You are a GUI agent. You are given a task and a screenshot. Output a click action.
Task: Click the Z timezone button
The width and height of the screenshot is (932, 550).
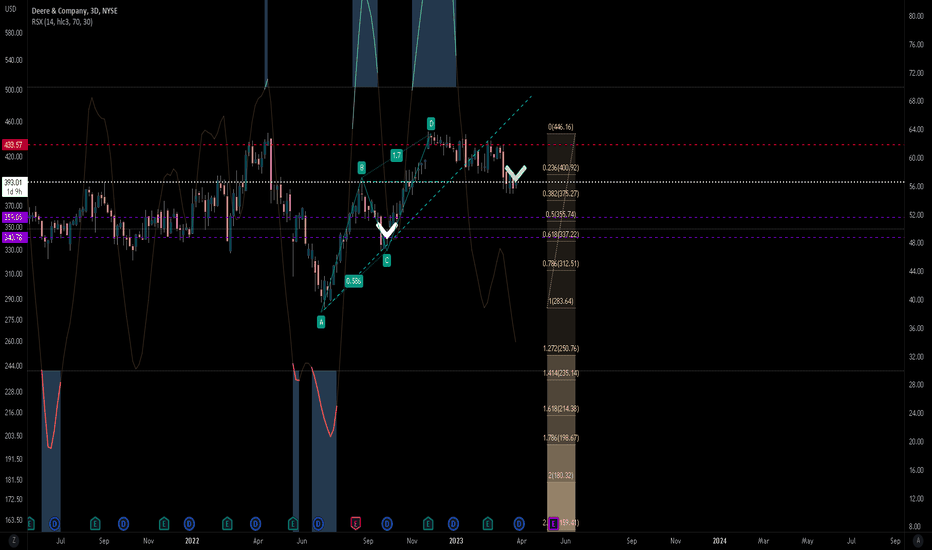13,540
